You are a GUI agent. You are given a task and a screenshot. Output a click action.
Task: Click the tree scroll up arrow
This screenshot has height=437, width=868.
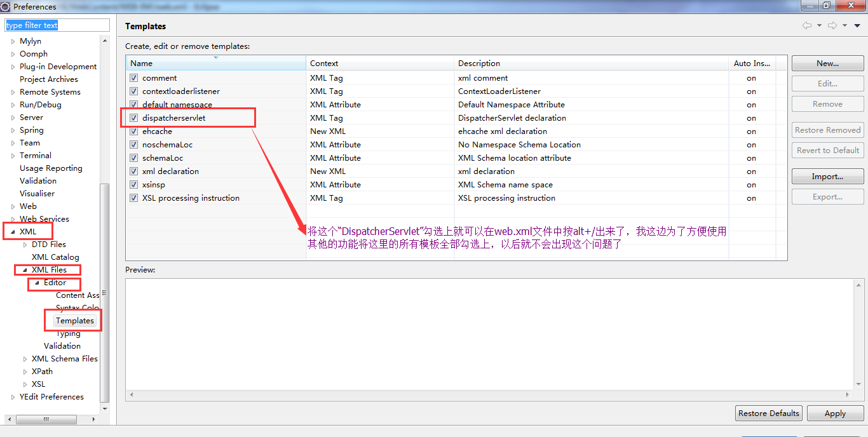[x=105, y=39]
